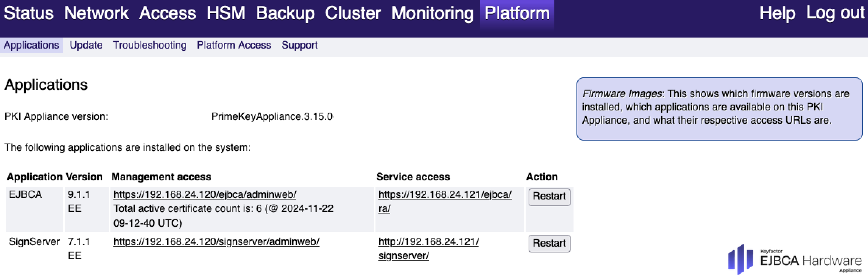Go to the Access tab
The height and width of the screenshot is (279, 868).
pyautogui.click(x=167, y=13)
